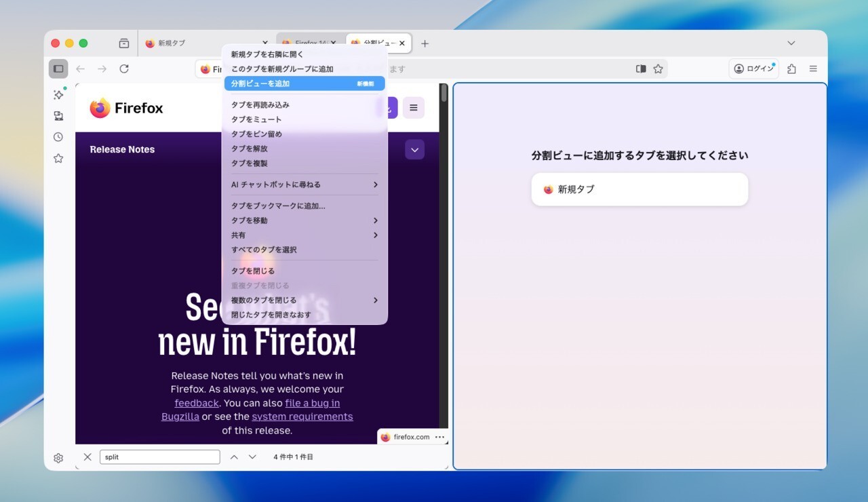Select タブを解放 from the context menu

(304, 149)
